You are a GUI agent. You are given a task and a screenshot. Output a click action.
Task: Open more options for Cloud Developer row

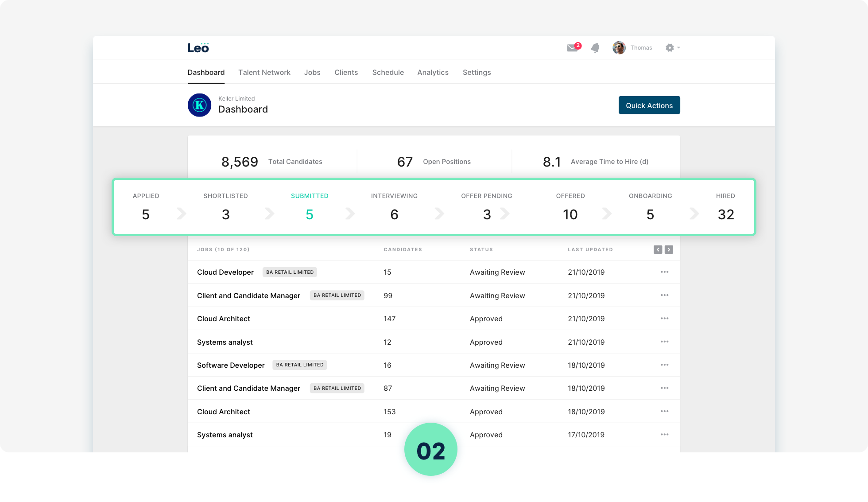(x=664, y=272)
